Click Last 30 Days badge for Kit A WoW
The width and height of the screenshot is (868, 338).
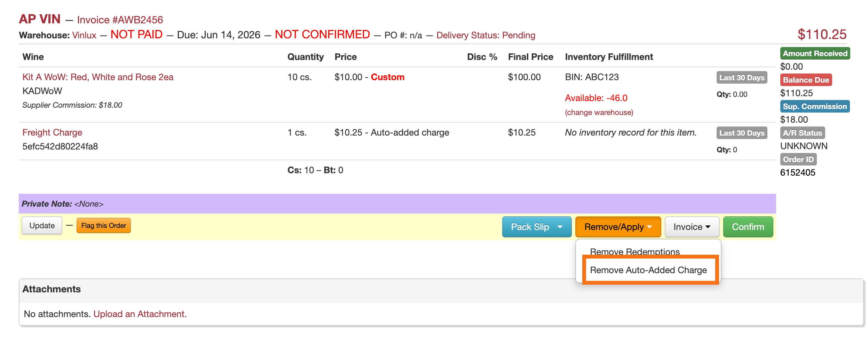point(742,77)
